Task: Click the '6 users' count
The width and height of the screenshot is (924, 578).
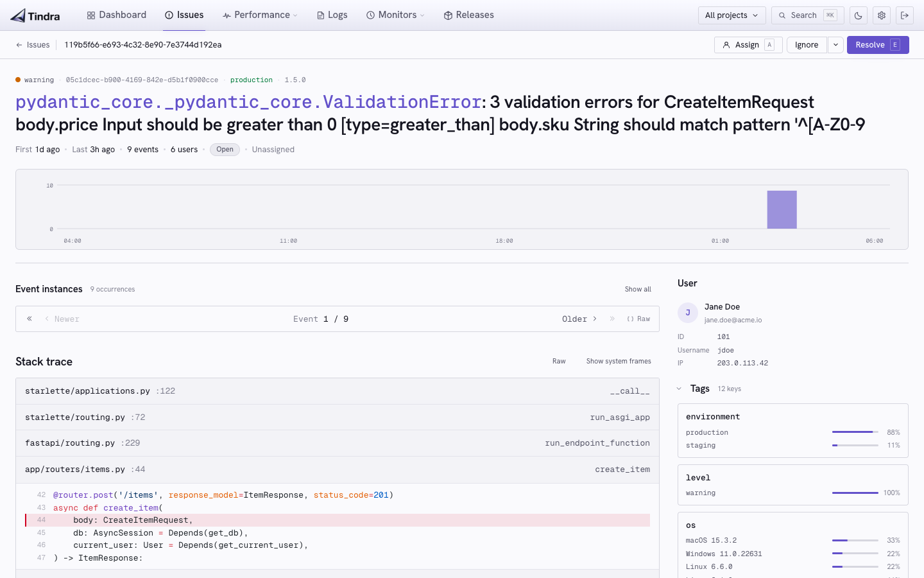Action: click(184, 150)
